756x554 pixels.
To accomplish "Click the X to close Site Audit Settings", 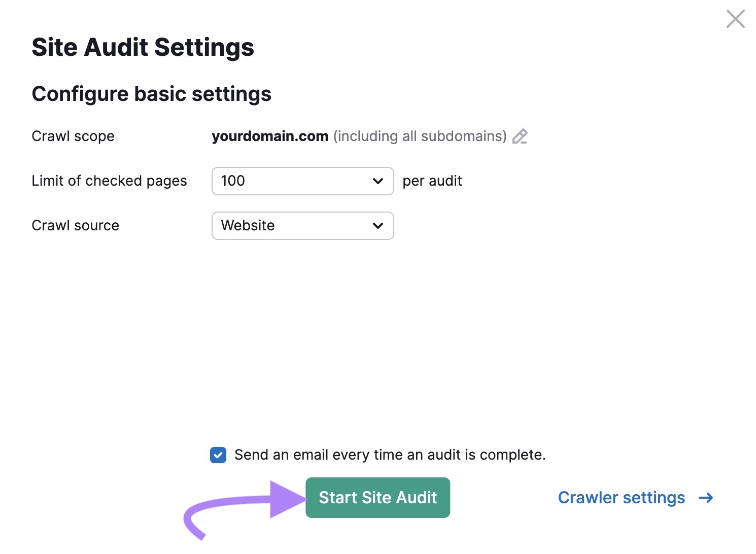I will pos(735,19).
